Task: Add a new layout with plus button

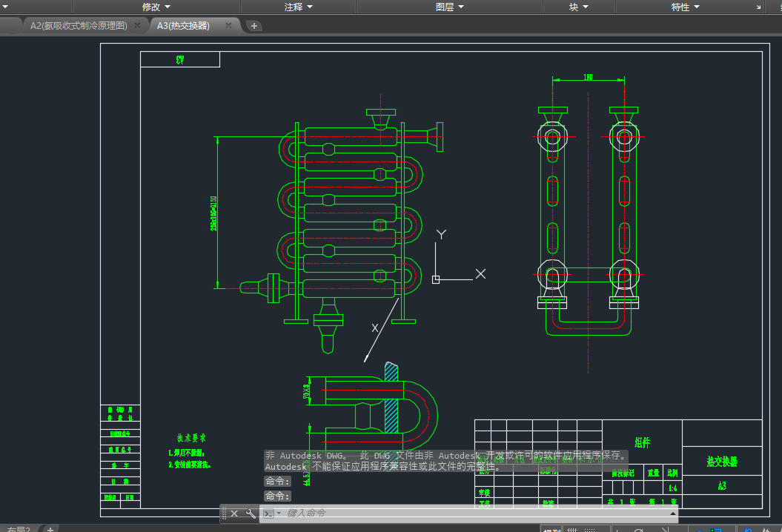Action: 50,529
